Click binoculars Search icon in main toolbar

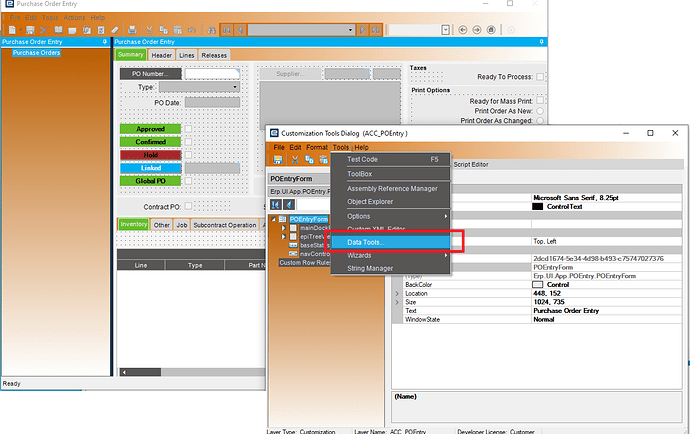tap(212, 30)
